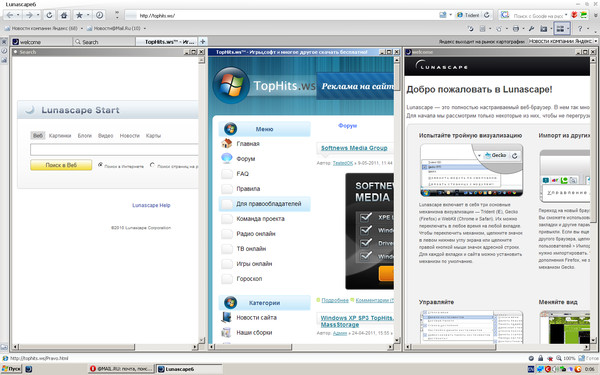The width and height of the screenshot is (600, 375).
Task: Click the printer icon in toolbar
Action: coord(516,29)
